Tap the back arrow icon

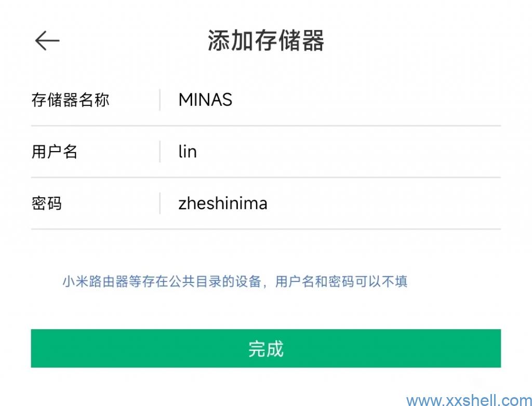(x=47, y=40)
